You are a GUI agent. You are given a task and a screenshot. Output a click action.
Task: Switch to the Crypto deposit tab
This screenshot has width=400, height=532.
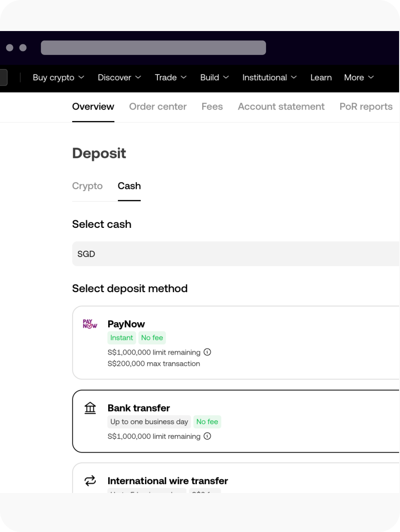(x=87, y=186)
